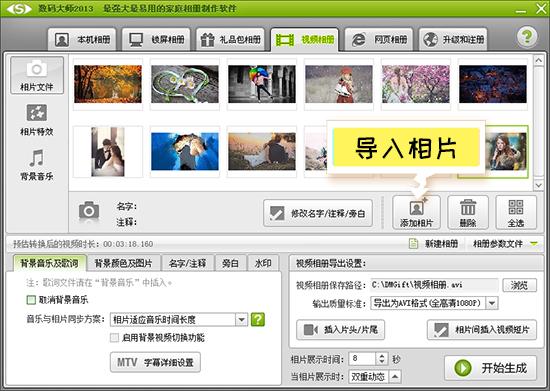Click 相片展示时间 seconds field
Viewport: 550px width, 391px height.
[x=363, y=359]
